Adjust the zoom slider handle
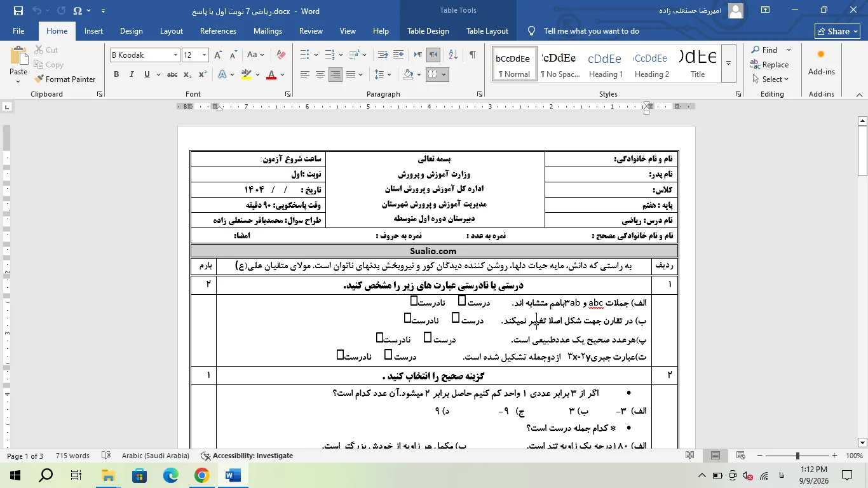 coord(797,456)
